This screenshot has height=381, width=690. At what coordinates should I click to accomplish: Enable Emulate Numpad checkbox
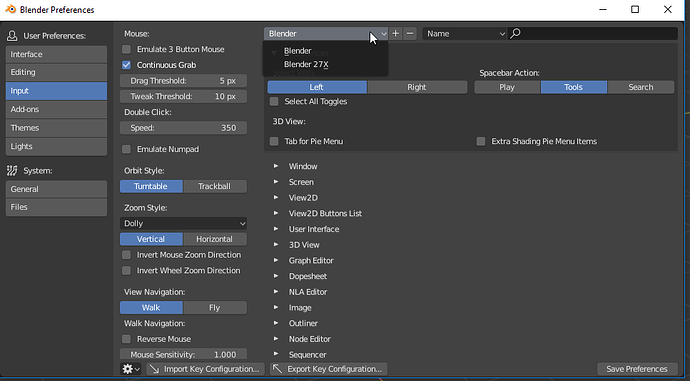coord(126,149)
